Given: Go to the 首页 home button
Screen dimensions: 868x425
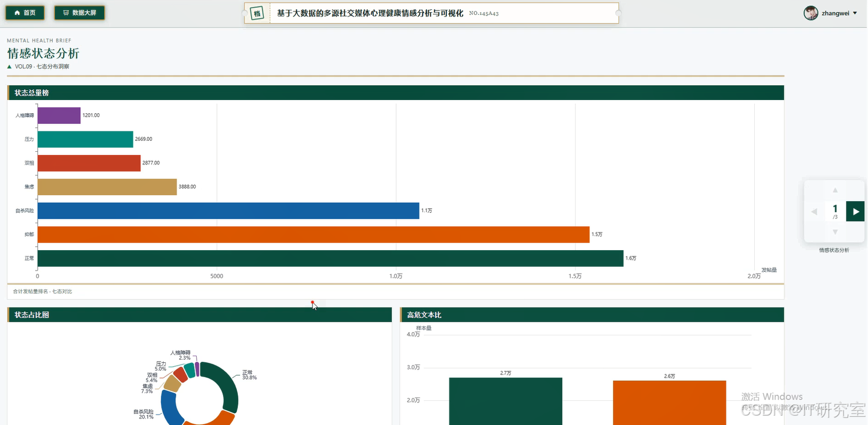Looking at the screenshot, I should 25,13.
